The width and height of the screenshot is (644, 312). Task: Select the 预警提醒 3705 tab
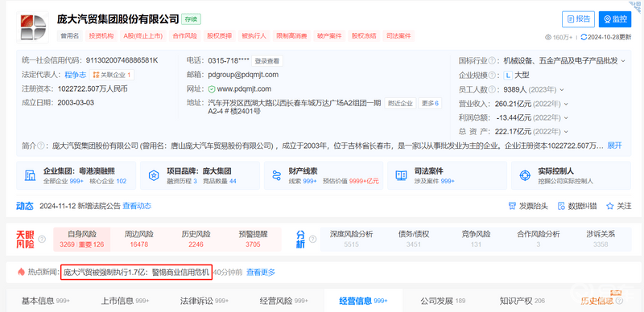click(253, 240)
